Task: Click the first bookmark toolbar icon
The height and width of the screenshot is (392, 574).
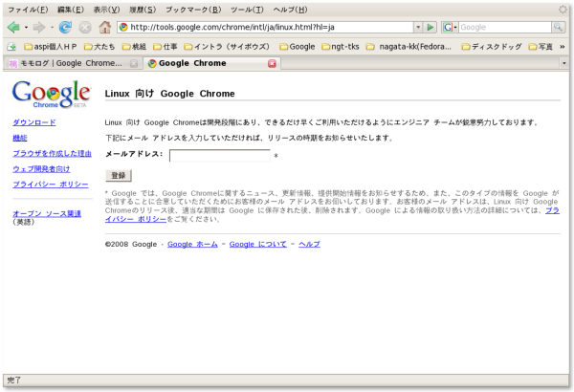Action: pos(11,47)
